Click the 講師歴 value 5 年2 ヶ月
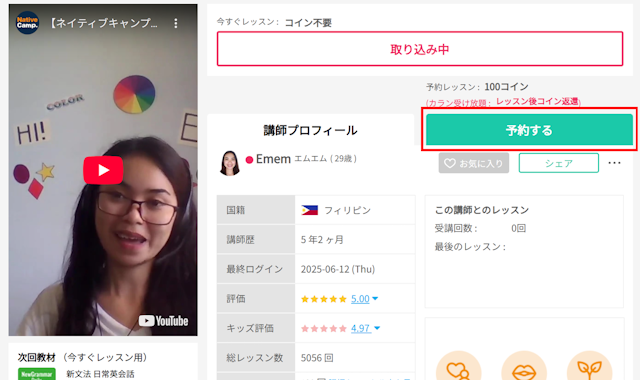The image size is (640, 380). 322,240
